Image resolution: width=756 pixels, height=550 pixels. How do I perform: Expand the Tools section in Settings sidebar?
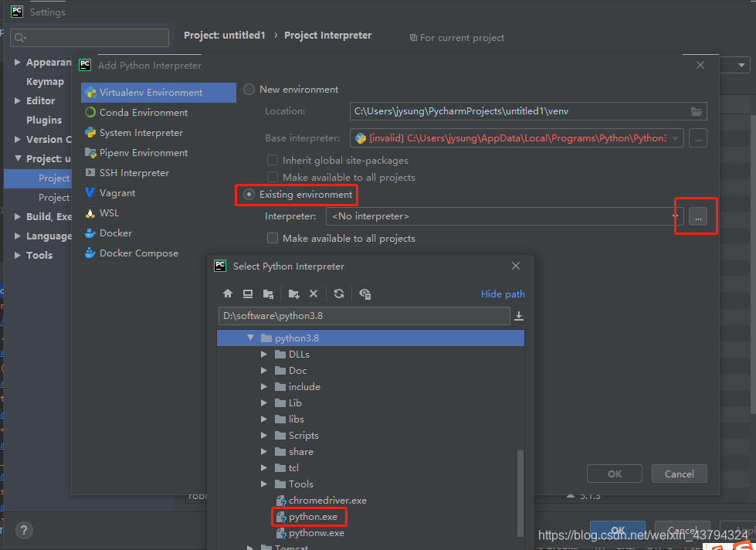pos(17,255)
